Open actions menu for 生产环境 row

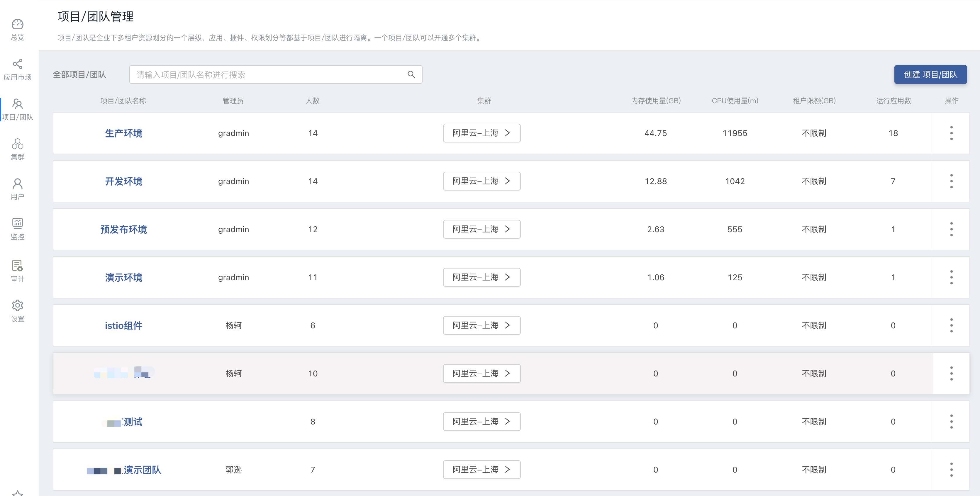coord(951,133)
